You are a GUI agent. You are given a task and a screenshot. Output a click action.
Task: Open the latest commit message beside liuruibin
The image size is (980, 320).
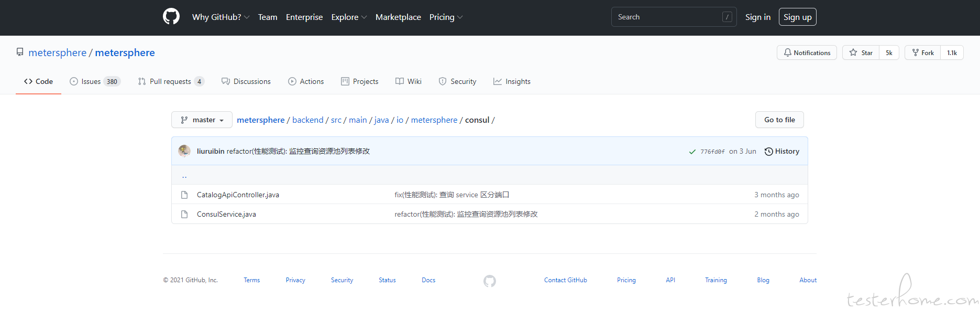tap(298, 151)
